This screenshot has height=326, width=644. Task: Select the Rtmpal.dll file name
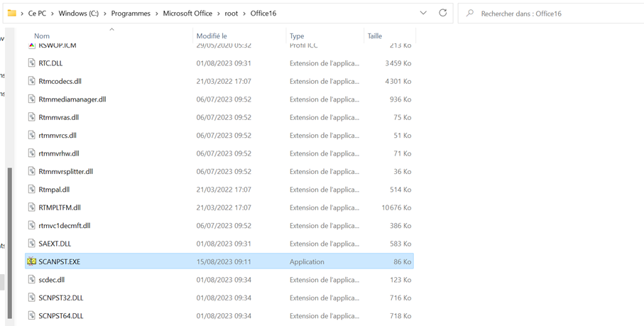tap(54, 190)
